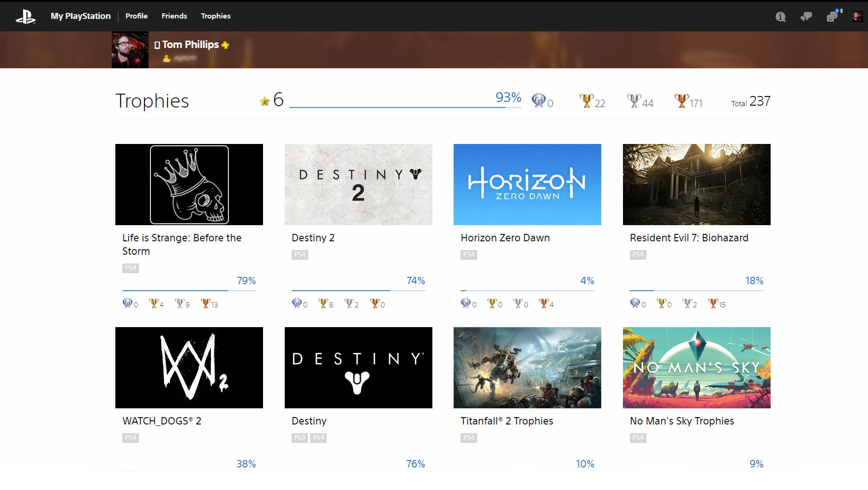Click gold trophy icon under Life is Strange
Image resolution: width=868 pixels, height=490 pixels.
click(154, 303)
